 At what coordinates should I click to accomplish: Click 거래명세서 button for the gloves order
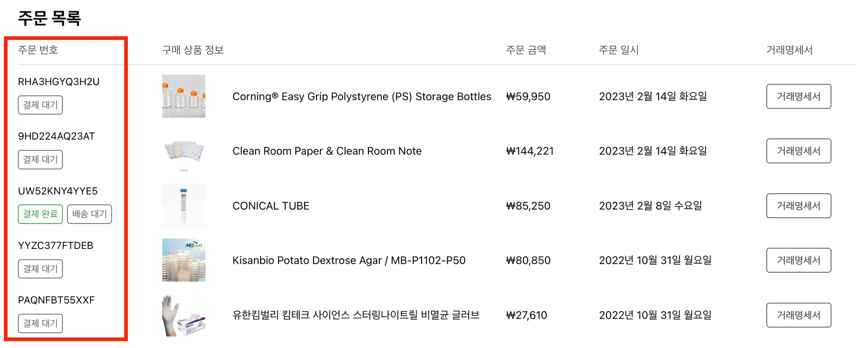tap(798, 315)
